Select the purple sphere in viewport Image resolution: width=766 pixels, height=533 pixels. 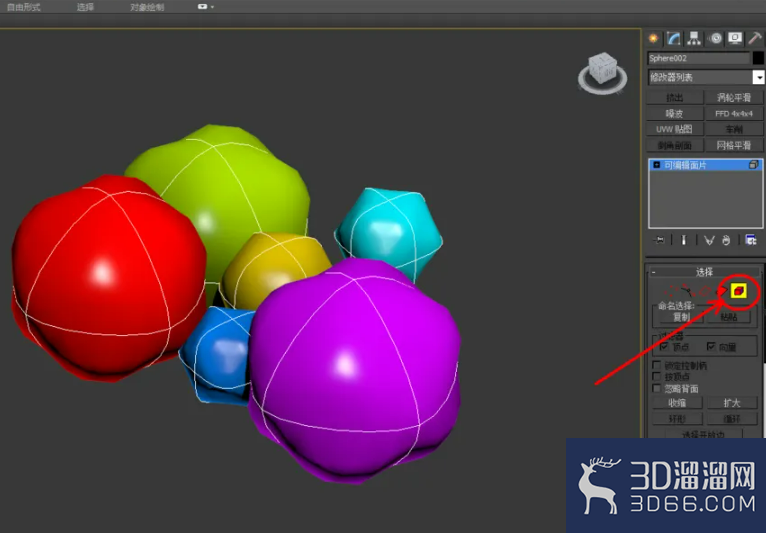click(x=354, y=371)
